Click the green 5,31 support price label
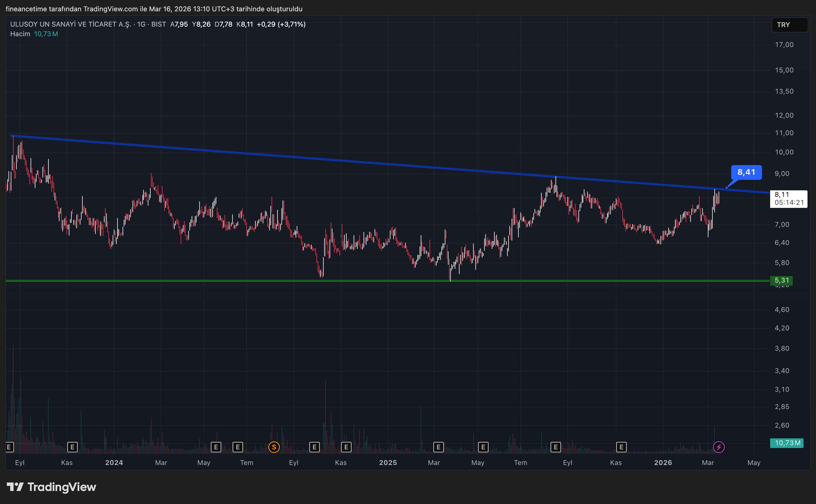 [781, 280]
